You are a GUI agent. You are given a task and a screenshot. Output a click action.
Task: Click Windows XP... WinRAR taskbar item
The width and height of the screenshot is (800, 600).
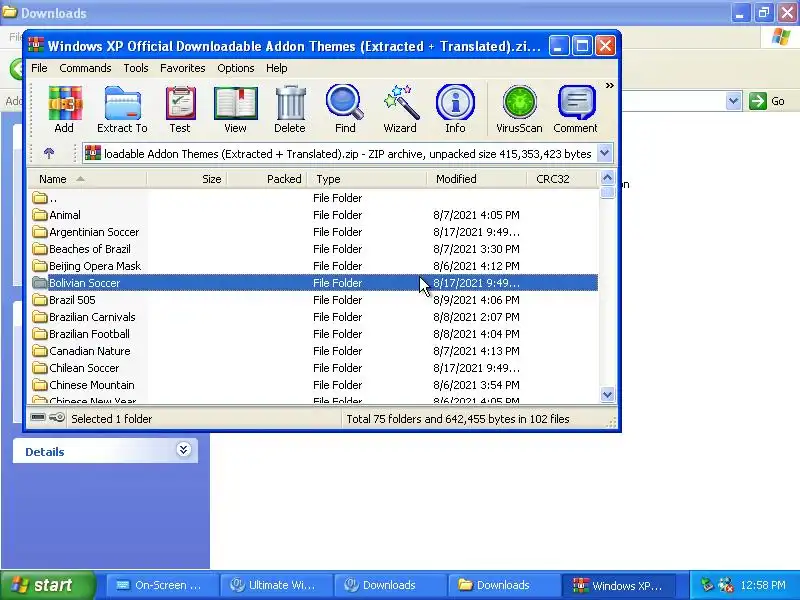pos(618,585)
